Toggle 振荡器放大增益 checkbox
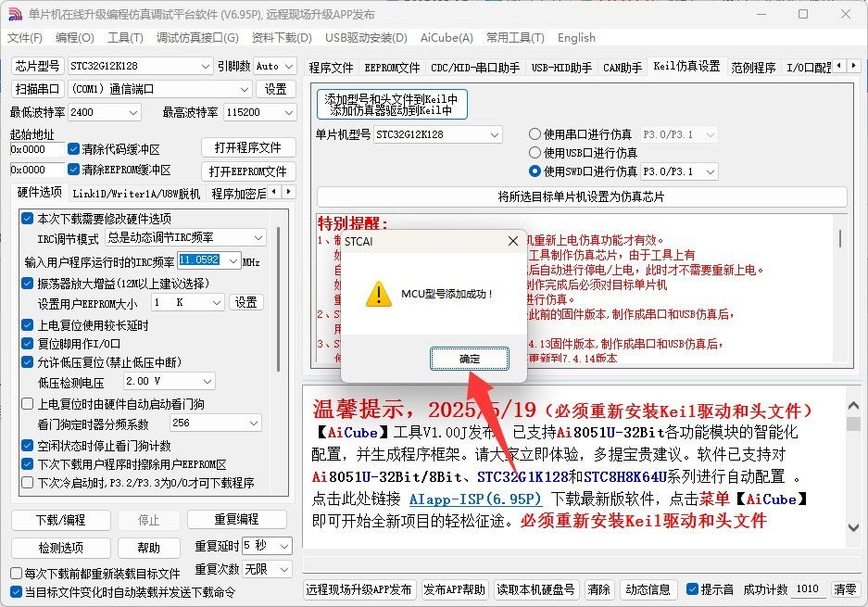Image resolution: width=868 pixels, height=607 pixels. coord(27,283)
